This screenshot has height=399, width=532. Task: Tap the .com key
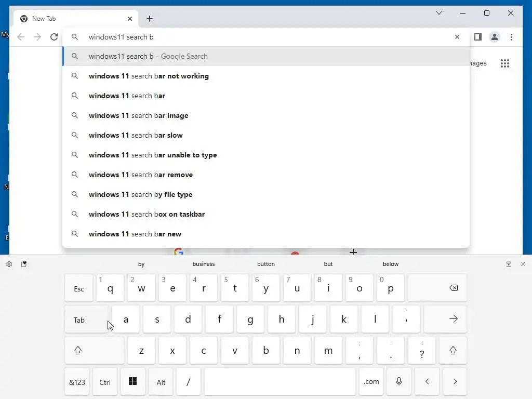click(371, 382)
